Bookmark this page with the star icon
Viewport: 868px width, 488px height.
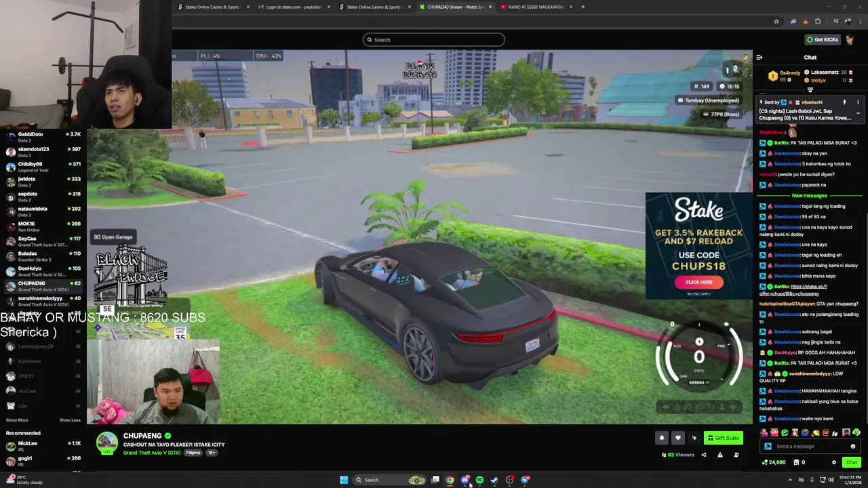click(776, 21)
